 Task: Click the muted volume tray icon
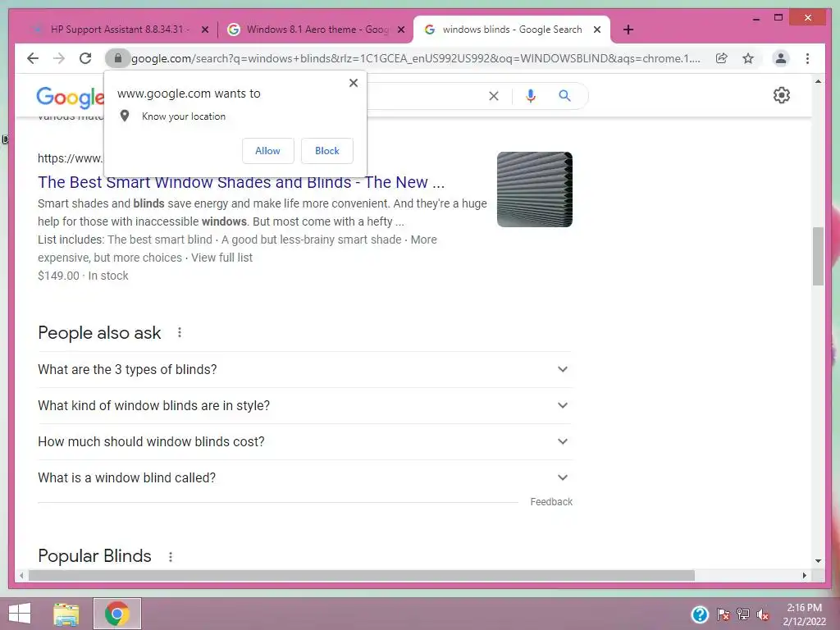click(763, 614)
